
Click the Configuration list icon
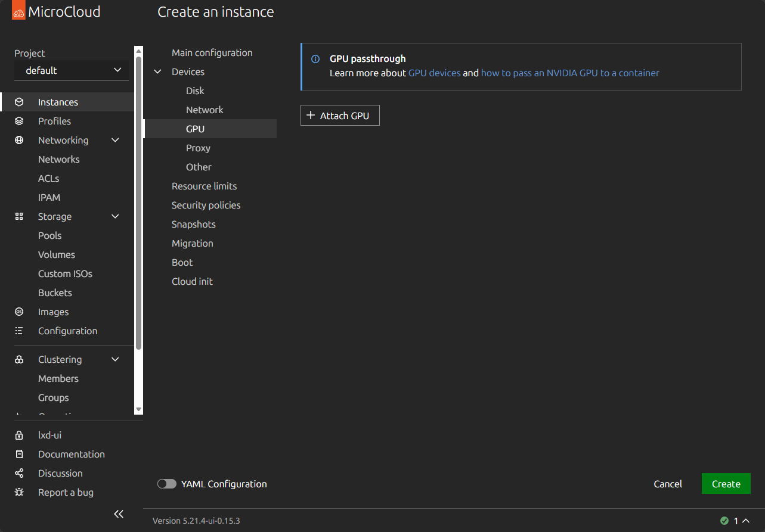[x=19, y=331]
